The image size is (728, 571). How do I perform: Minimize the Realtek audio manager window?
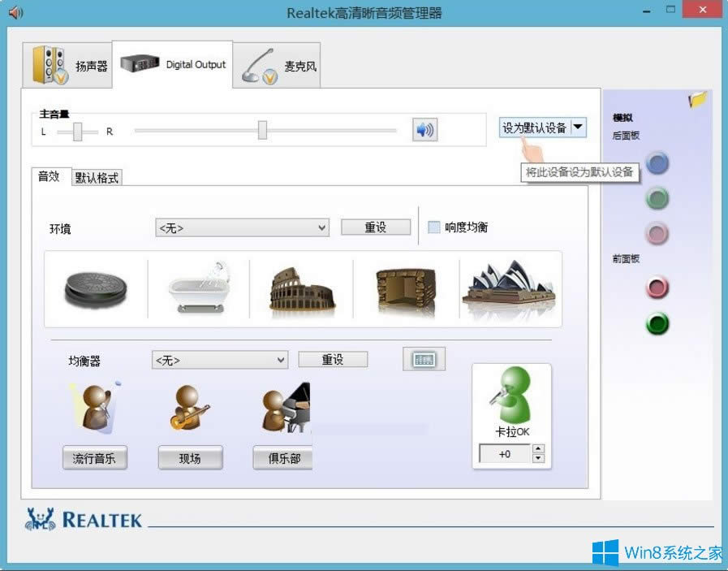pos(647,11)
